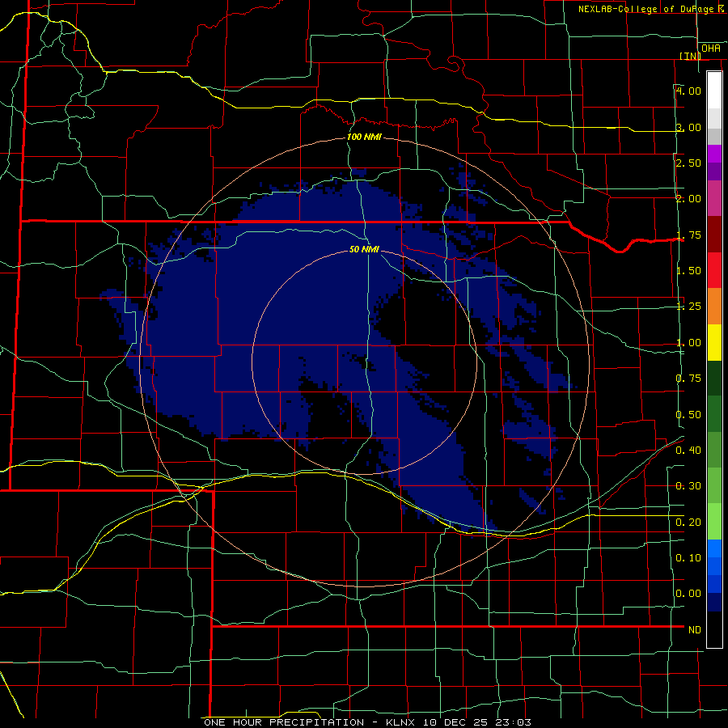Click the dark maroon 1.75 legend swatch
This screenshot has width=728, height=728.
[x=714, y=235]
